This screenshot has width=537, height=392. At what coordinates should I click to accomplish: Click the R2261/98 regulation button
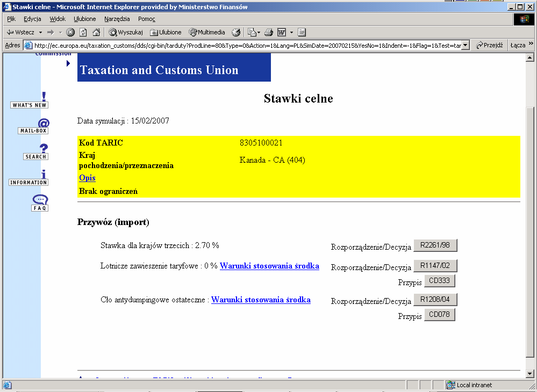tap(435, 245)
